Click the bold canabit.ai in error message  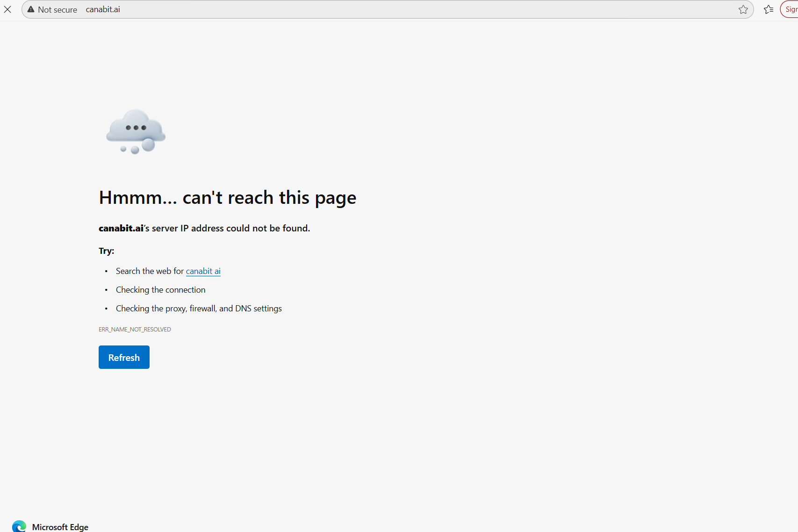pos(121,228)
